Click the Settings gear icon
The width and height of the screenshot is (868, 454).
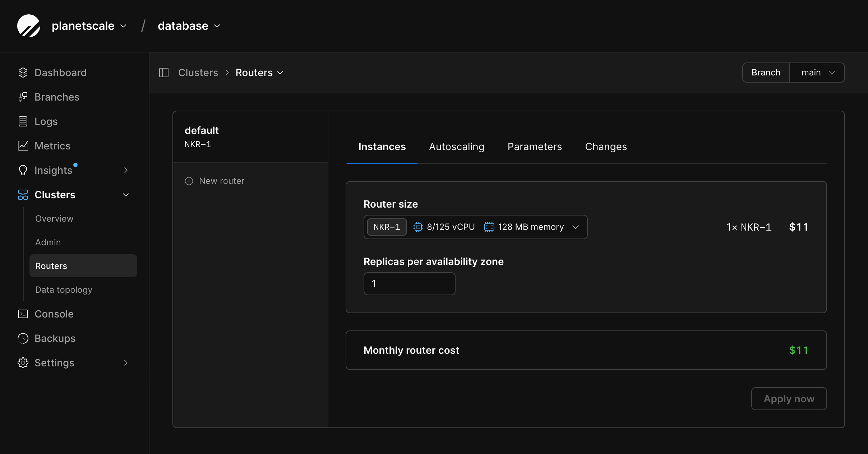[23, 363]
